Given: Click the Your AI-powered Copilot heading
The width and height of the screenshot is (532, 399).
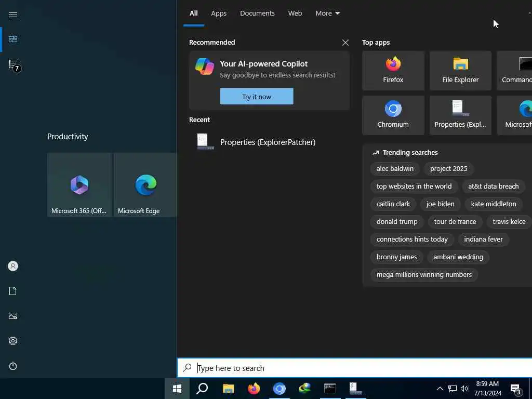Looking at the screenshot, I should coord(263,64).
